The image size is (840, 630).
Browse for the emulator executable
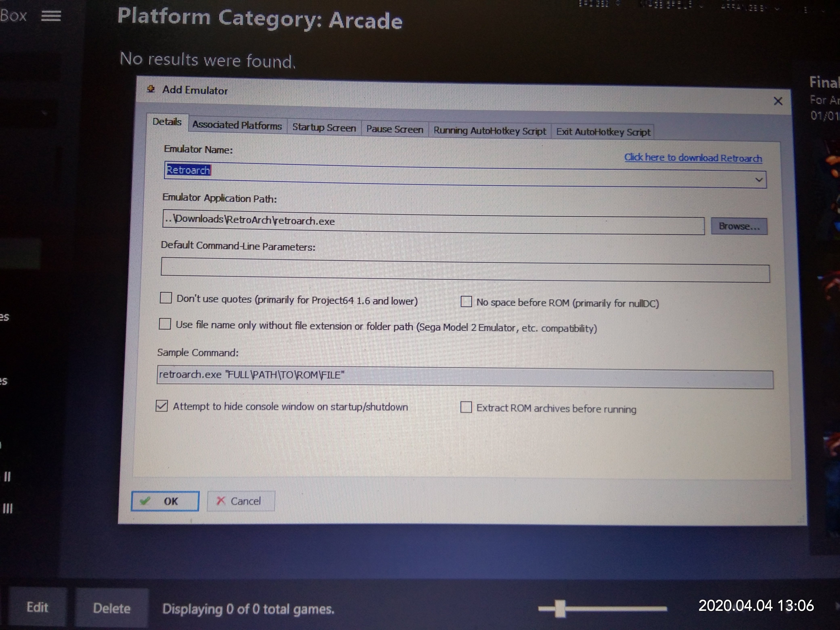point(739,226)
